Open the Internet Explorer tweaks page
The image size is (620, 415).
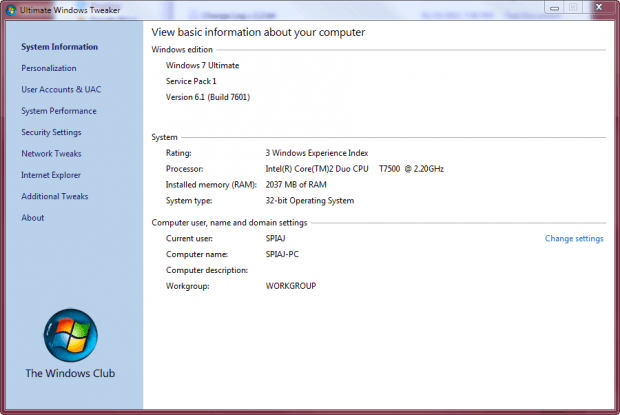point(51,175)
